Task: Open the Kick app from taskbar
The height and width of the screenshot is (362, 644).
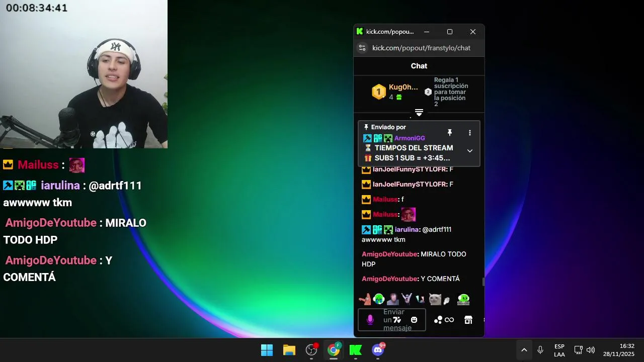Action: pos(356,350)
